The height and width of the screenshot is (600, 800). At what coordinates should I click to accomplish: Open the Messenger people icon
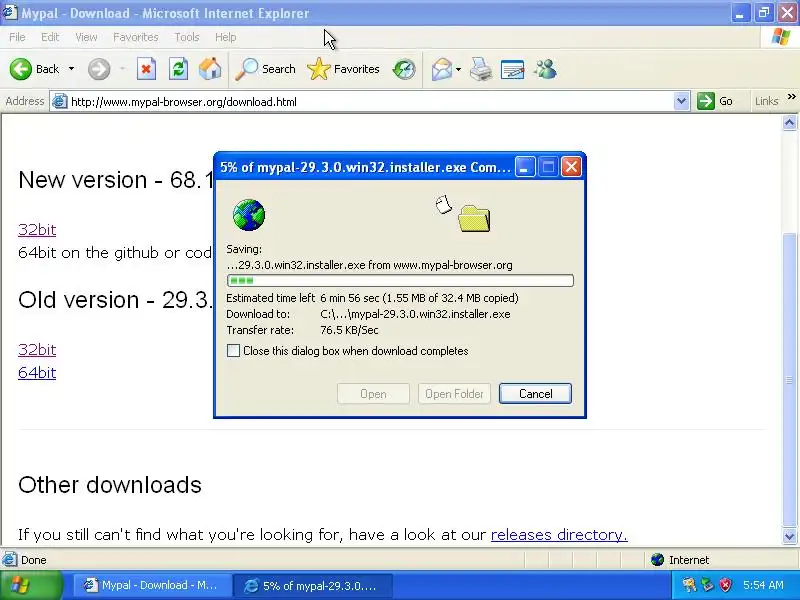tap(545, 69)
